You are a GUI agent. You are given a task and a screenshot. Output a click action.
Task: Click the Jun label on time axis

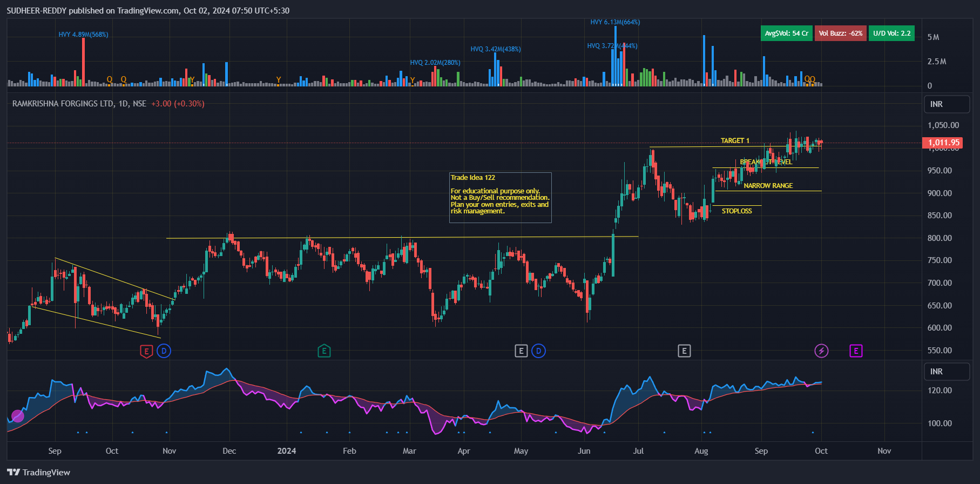coord(584,451)
